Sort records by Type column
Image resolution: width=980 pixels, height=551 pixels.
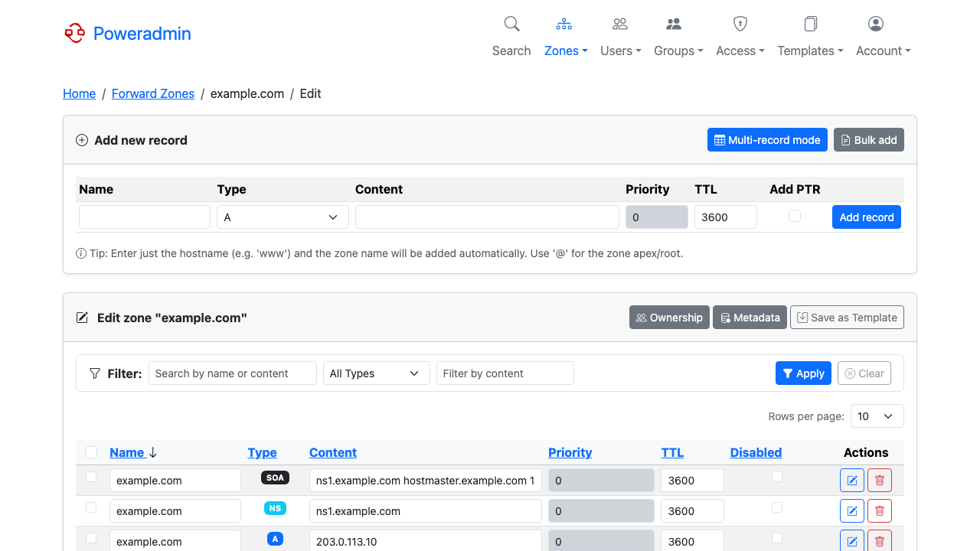tap(262, 452)
